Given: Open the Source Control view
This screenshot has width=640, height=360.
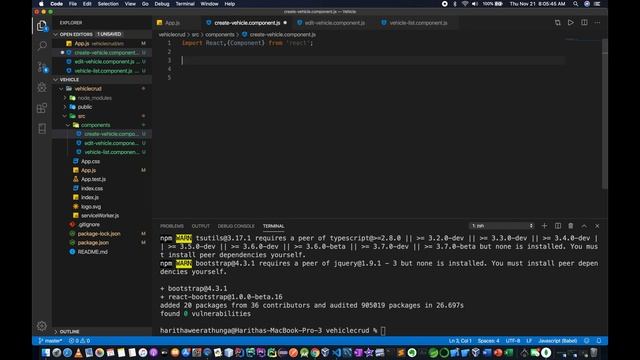Looking at the screenshot, I should 42,67.
